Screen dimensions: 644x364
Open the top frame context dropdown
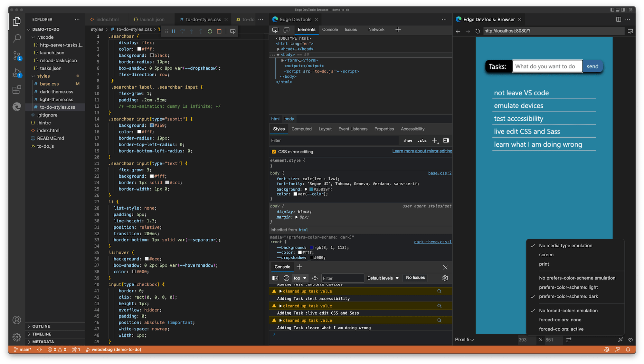pos(299,278)
